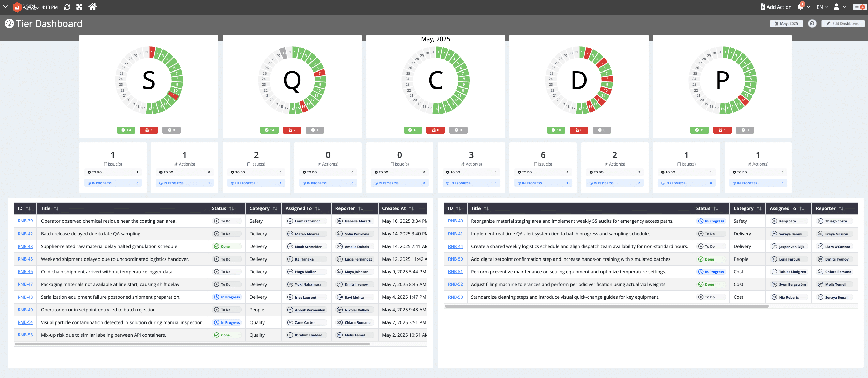
Task: Click IN PROGRESS row in the 3 Action(s) card
Action: click(x=471, y=183)
